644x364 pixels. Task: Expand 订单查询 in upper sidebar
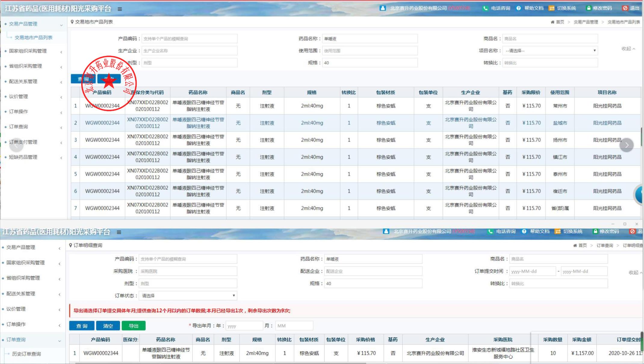click(33, 127)
